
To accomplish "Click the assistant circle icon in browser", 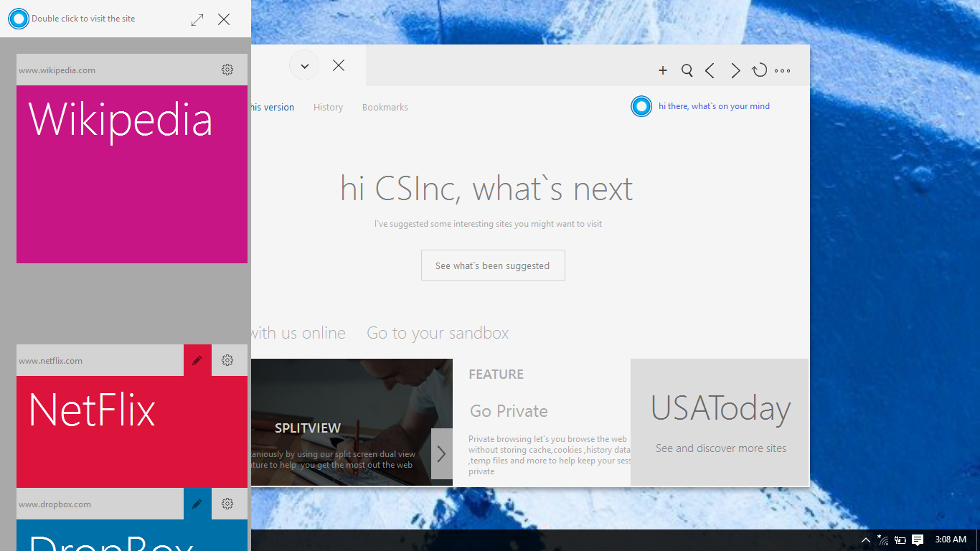I will coord(641,106).
